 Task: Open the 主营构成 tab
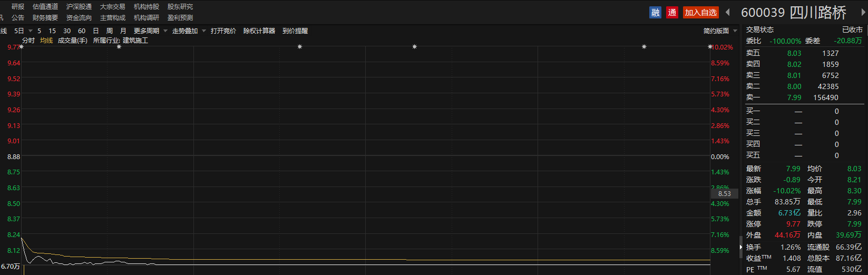pyautogui.click(x=113, y=18)
